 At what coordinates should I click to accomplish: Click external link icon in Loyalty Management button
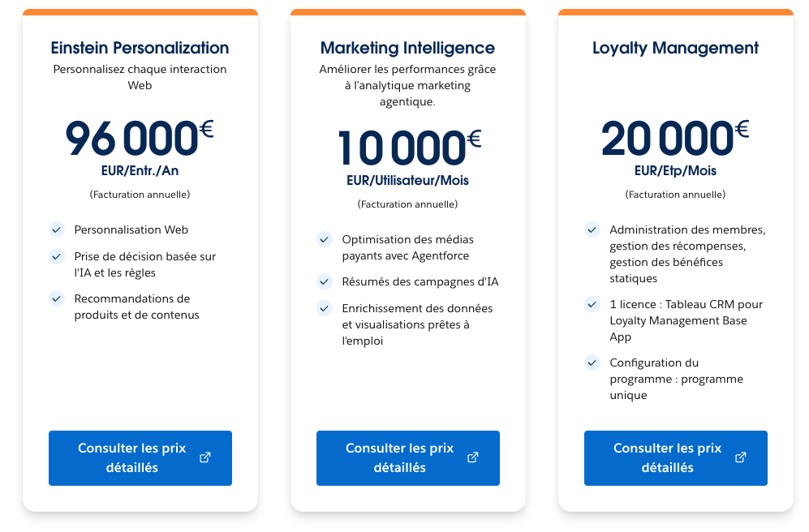click(x=741, y=457)
